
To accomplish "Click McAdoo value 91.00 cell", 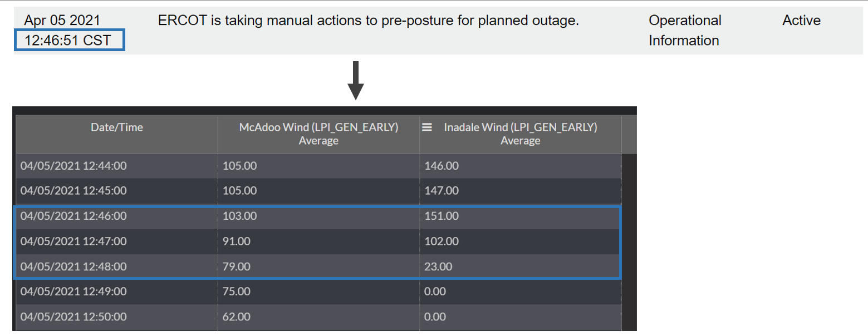I will [x=236, y=241].
